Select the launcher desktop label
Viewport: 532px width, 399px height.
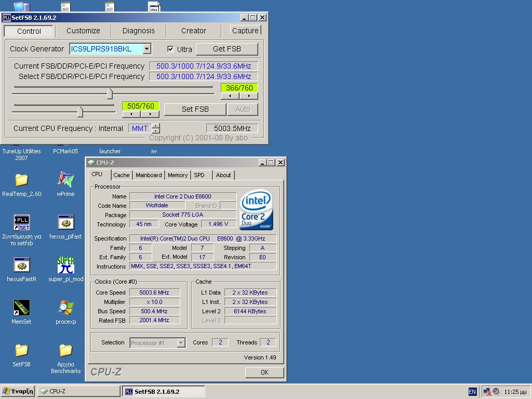coord(110,151)
